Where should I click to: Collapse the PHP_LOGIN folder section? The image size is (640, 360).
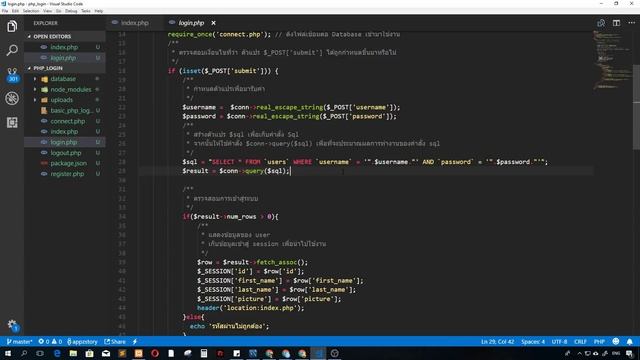point(65,68)
